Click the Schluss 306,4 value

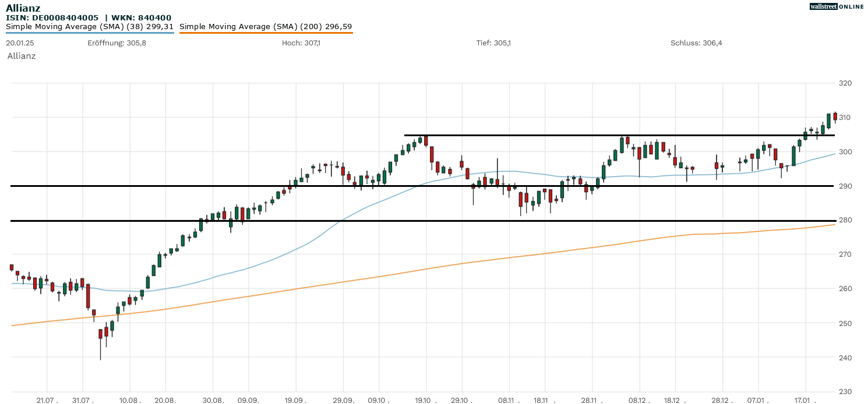click(x=696, y=43)
